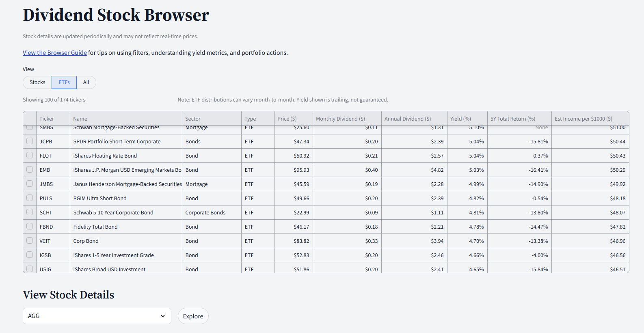The image size is (644, 333).
Task: Click iShares J.P. Morgan USD Emerging name
Action: [x=126, y=170]
